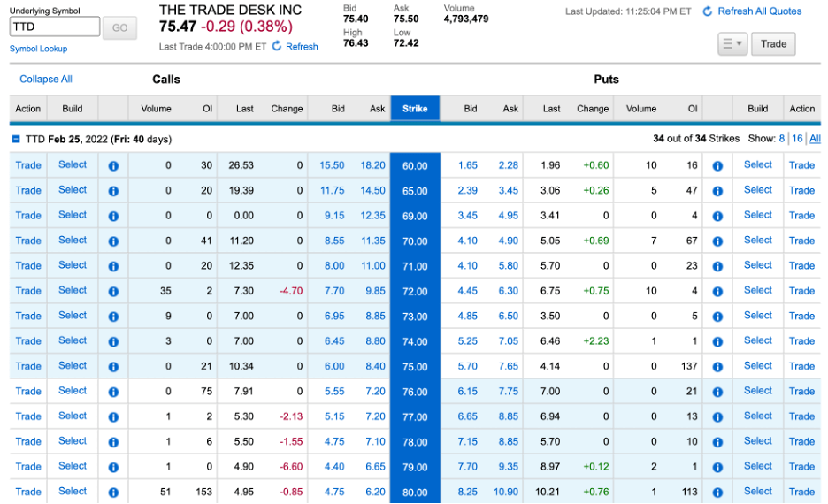Click the Collapse All link
This screenshot has width=828, height=504.
[x=46, y=80]
